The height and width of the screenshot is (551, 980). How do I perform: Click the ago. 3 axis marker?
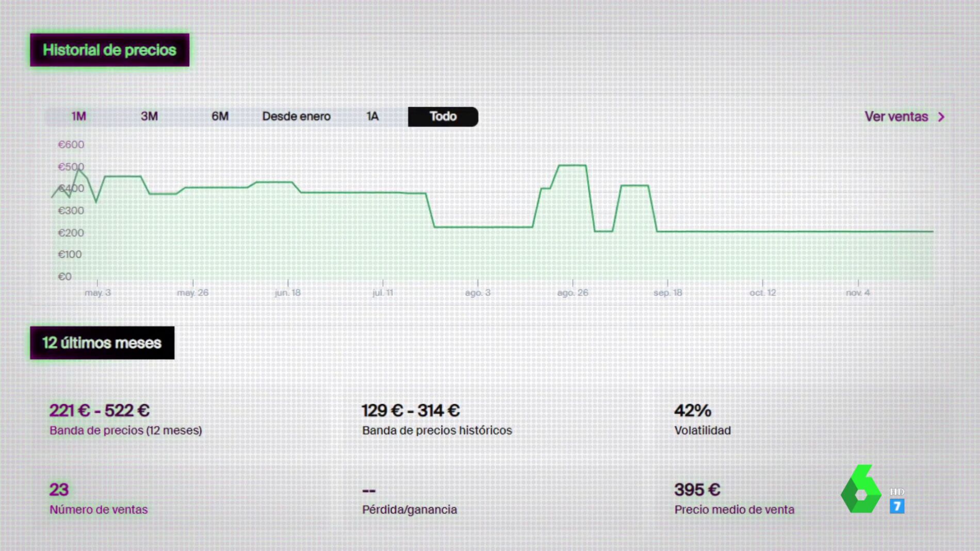[478, 293]
